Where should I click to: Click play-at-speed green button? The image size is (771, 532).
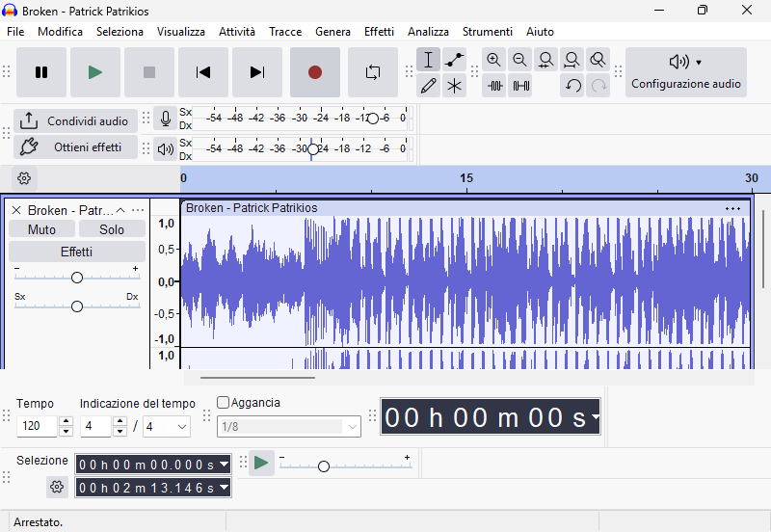261,463
